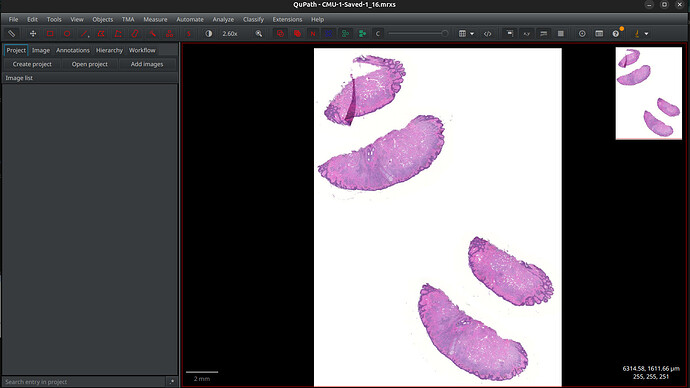This screenshot has width=690, height=388.
Task: Toggle the overview thumbnail display
Action: (510, 33)
